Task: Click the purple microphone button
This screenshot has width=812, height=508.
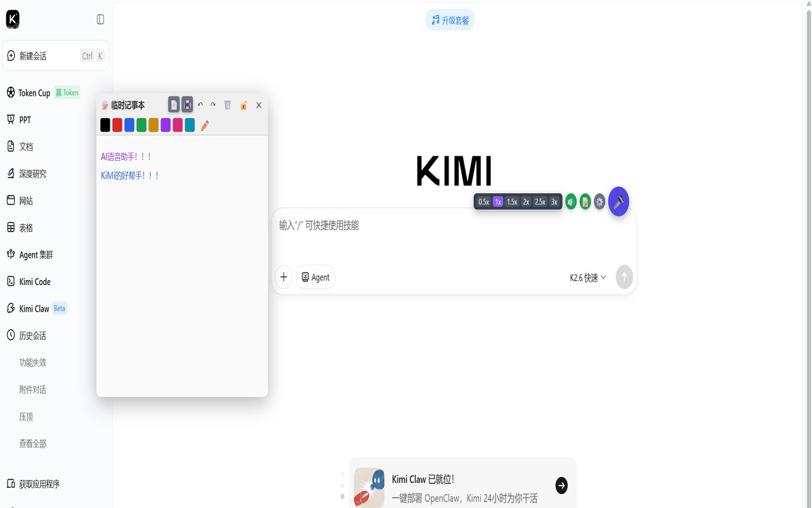Action: click(619, 201)
